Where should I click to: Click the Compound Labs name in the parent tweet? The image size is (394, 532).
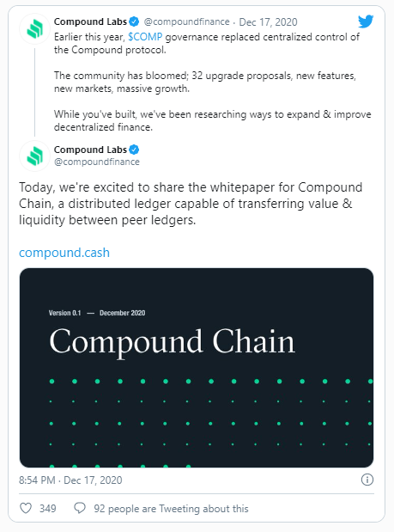(90, 21)
